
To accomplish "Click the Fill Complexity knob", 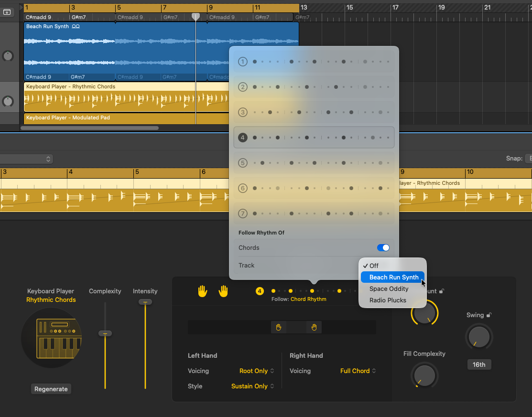I will pos(424,375).
